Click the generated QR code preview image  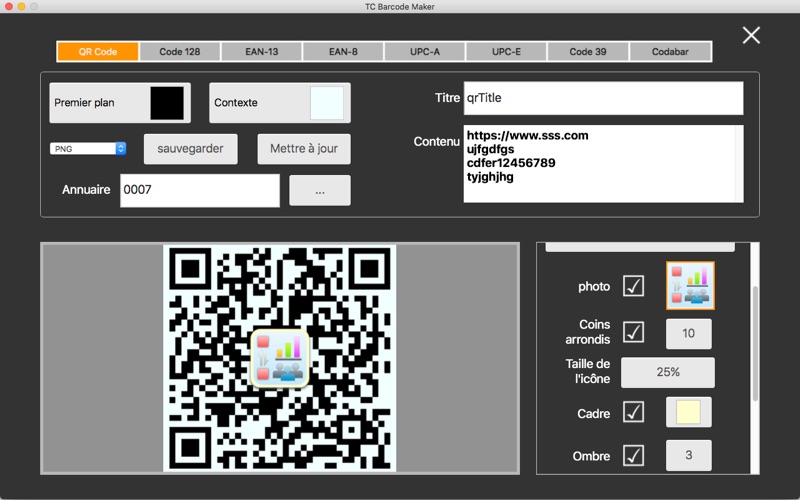pyautogui.click(x=280, y=358)
